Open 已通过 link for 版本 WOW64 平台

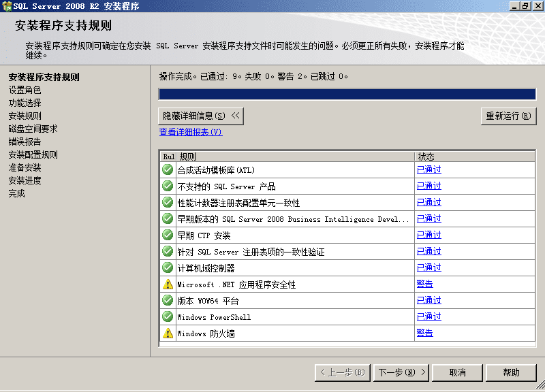(x=429, y=300)
